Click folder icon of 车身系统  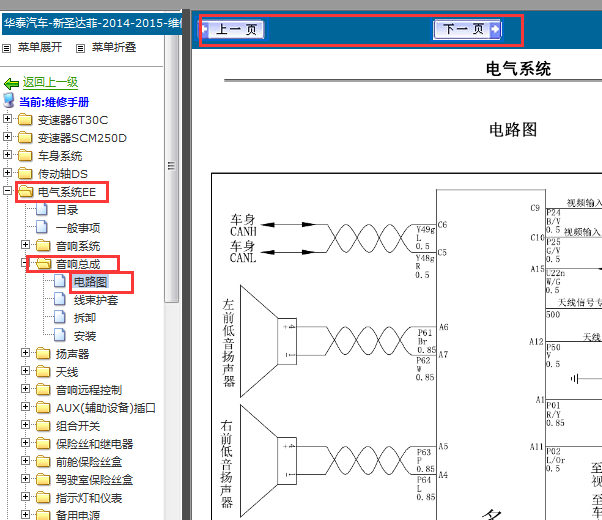click(25, 155)
